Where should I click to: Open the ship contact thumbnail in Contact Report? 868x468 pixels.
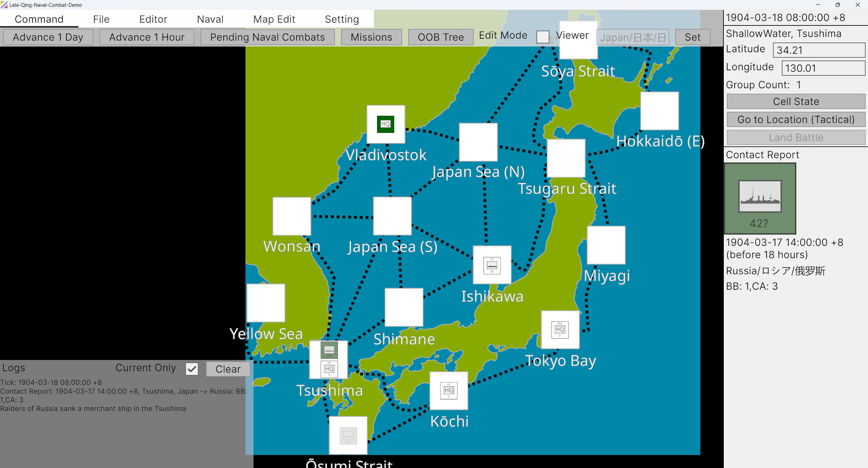(760, 198)
